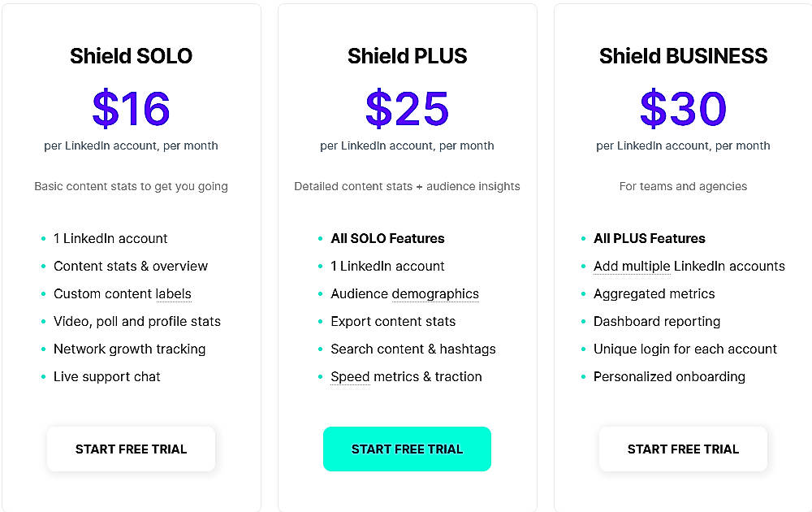Click the $25 price
The width and height of the screenshot is (812, 512).
click(x=407, y=109)
